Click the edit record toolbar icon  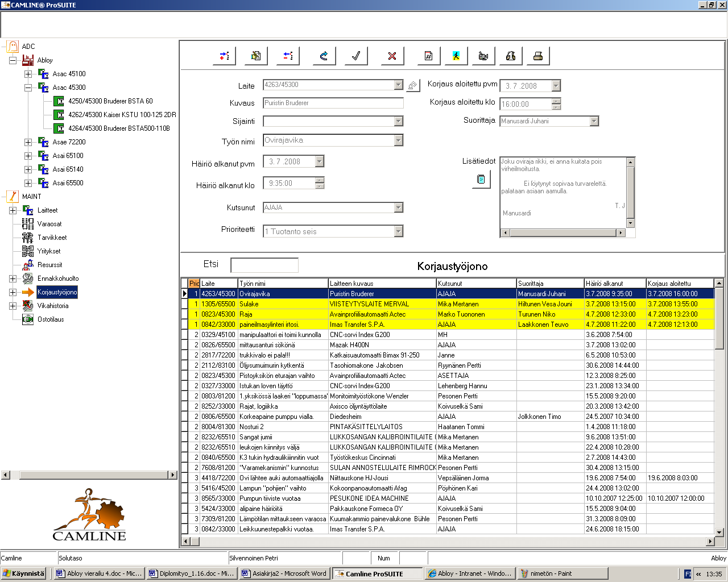click(256, 56)
